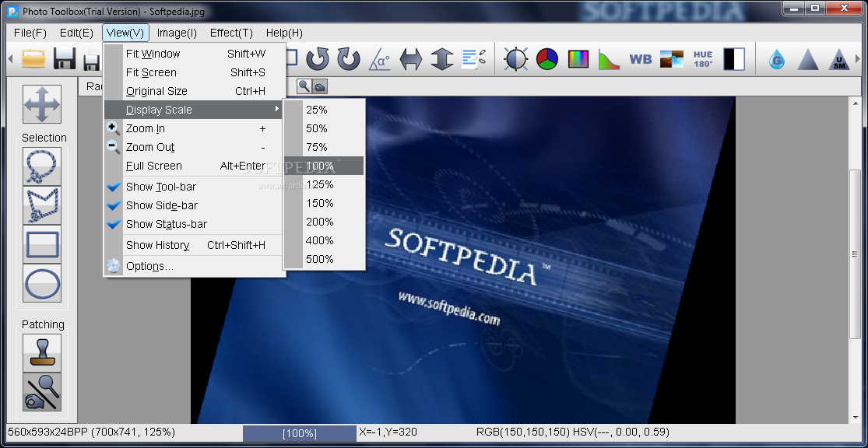Click the WB white balance icon

click(x=641, y=58)
